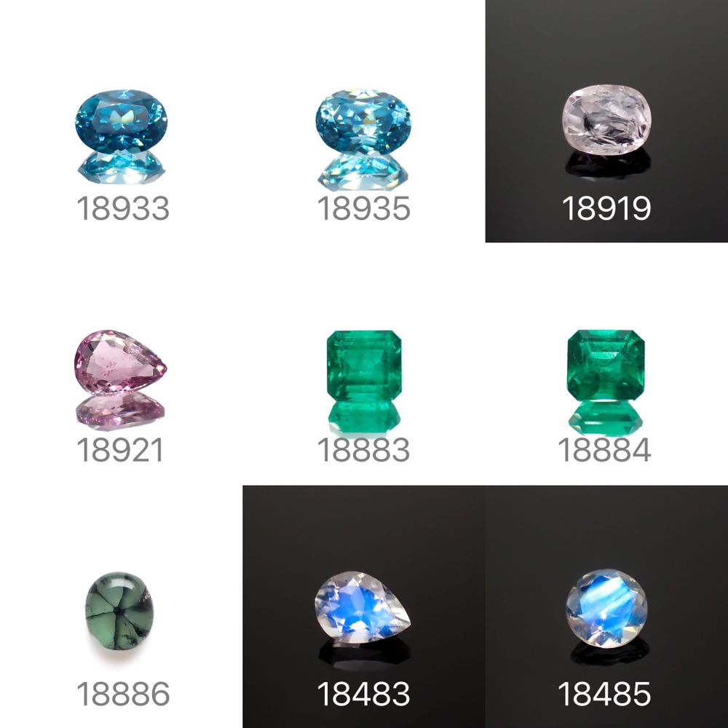Click the reflection under gemstone 18933

click(x=121, y=167)
